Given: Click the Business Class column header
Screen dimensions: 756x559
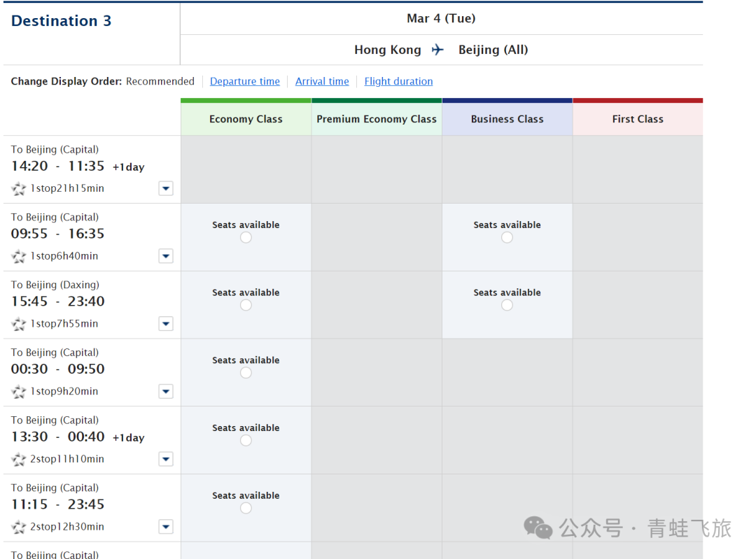Looking at the screenshot, I should click(x=507, y=119).
